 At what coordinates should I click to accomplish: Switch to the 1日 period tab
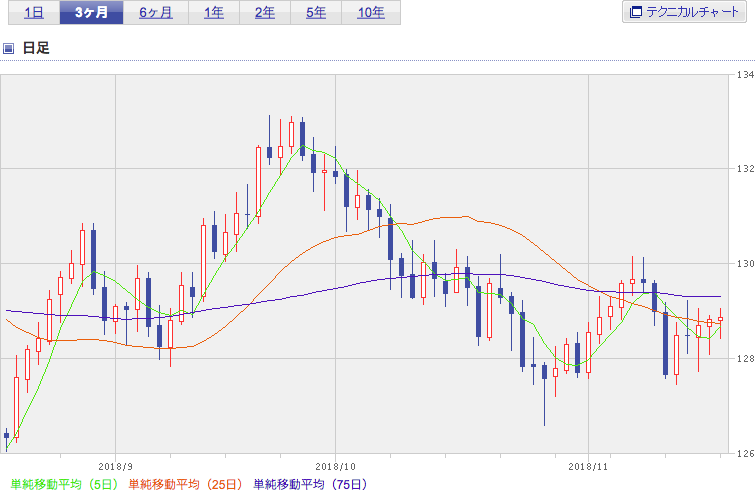[x=34, y=13]
